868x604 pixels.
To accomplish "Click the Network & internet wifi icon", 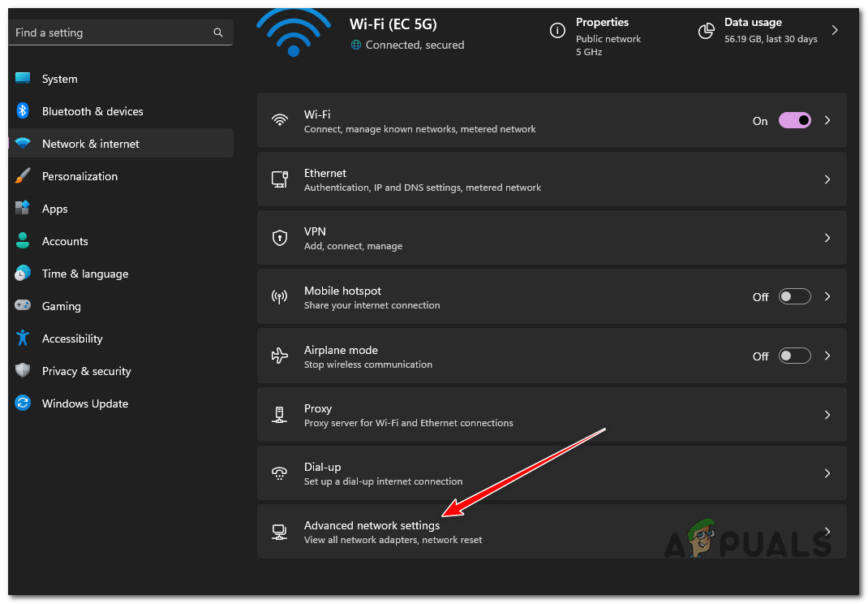I will [x=23, y=143].
